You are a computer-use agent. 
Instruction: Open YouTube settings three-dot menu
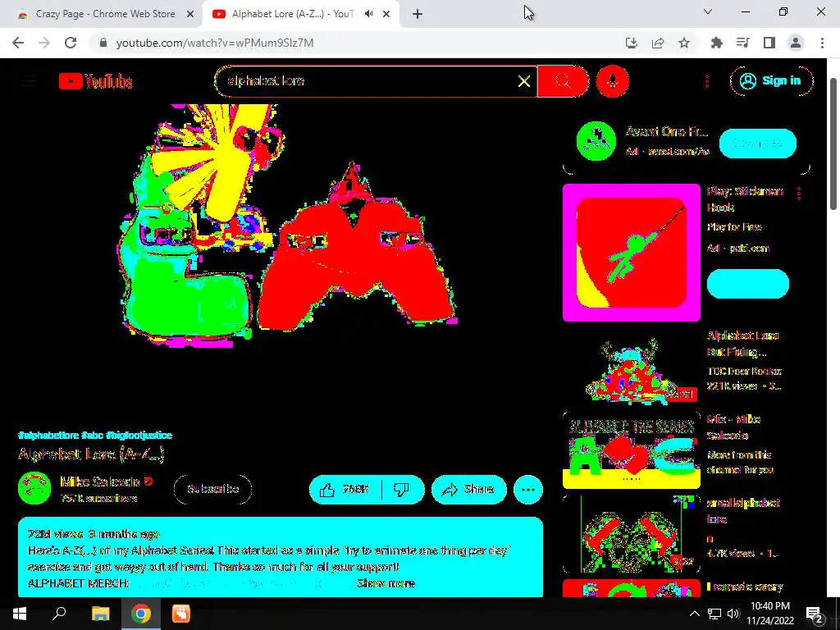click(706, 81)
